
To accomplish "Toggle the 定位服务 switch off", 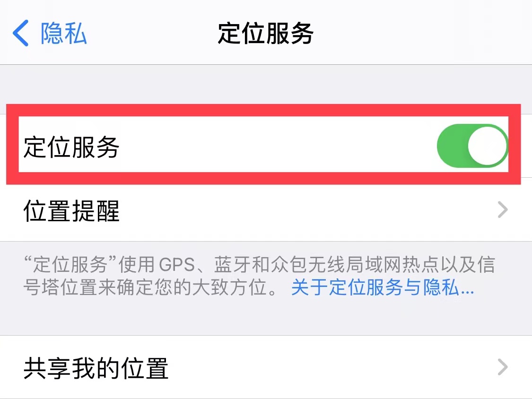I will pos(472,146).
